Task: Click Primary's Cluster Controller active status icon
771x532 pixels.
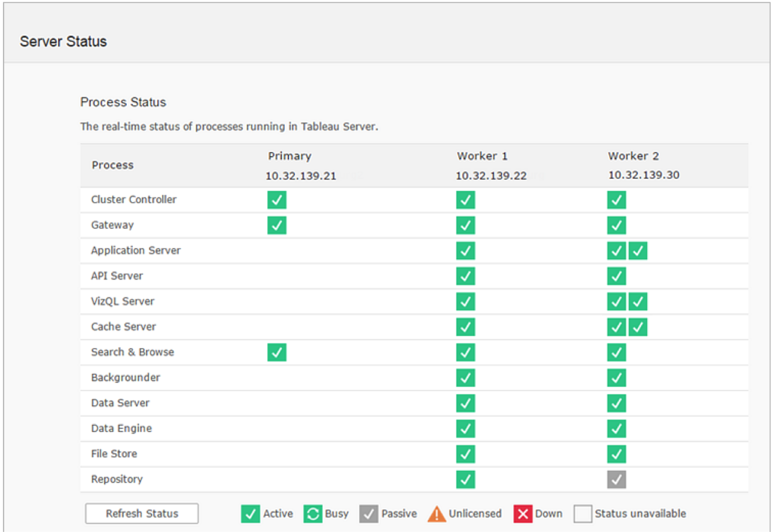Action: pos(277,200)
